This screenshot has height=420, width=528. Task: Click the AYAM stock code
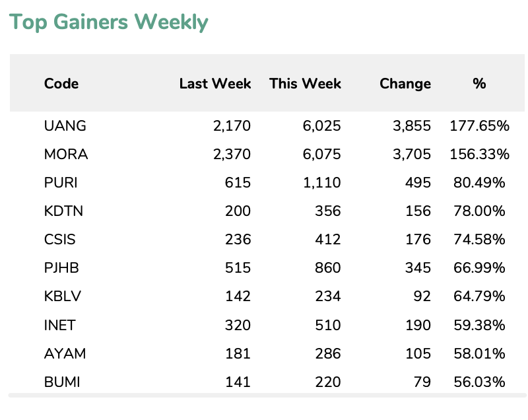point(65,353)
